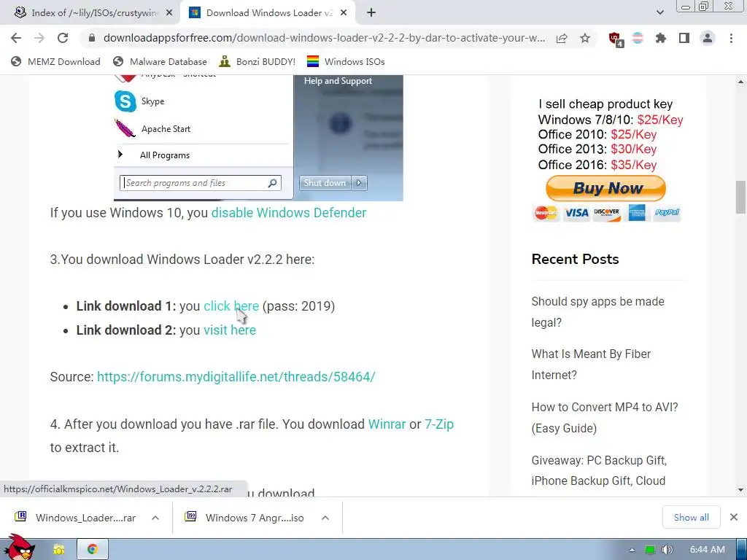Go back to the previous page

click(16, 38)
